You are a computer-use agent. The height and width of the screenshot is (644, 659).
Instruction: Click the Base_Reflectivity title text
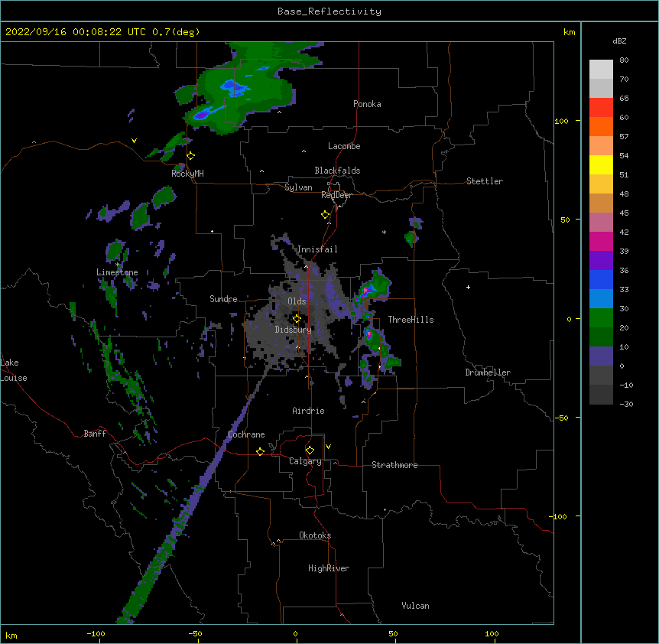pyautogui.click(x=329, y=11)
